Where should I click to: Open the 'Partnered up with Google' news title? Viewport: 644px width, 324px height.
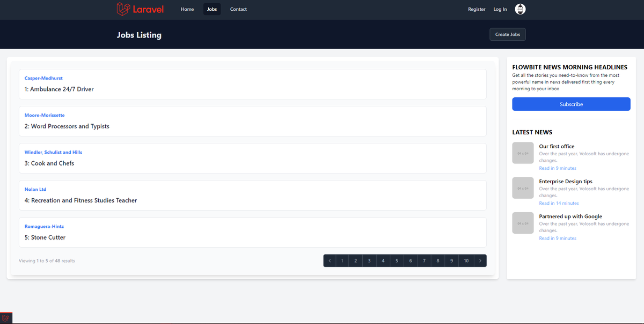(x=570, y=217)
